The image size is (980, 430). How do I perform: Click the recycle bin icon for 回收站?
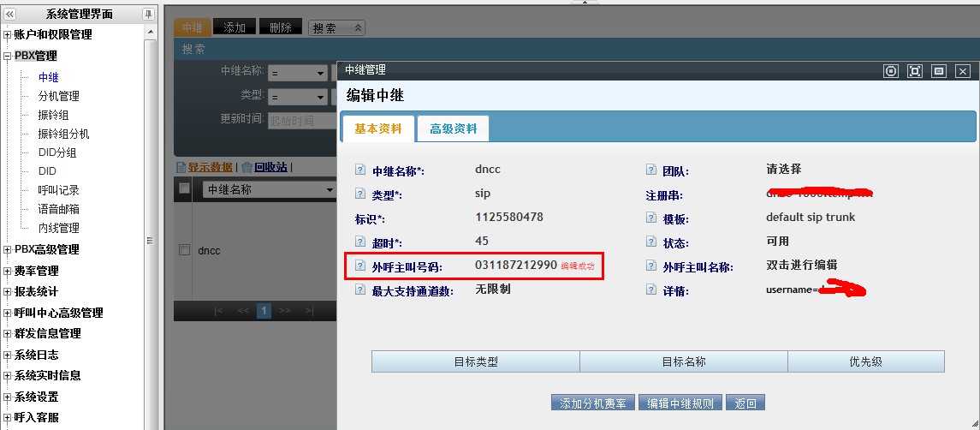point(246,167)
